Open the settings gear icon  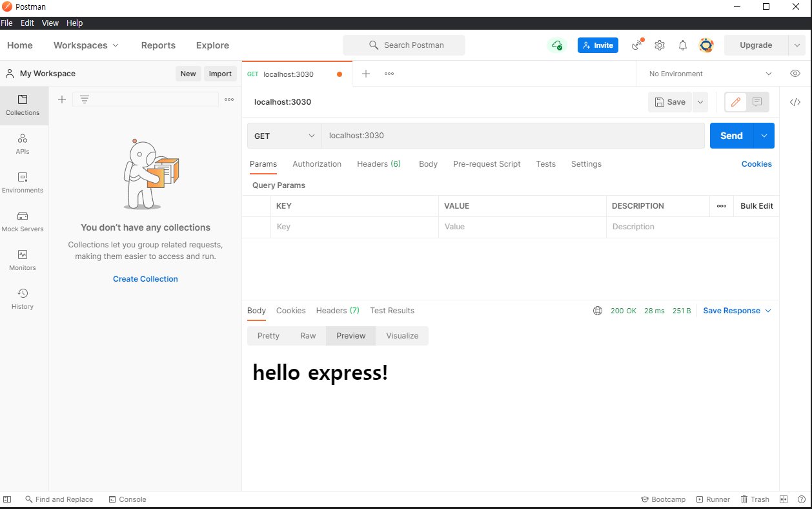(660, 45)
